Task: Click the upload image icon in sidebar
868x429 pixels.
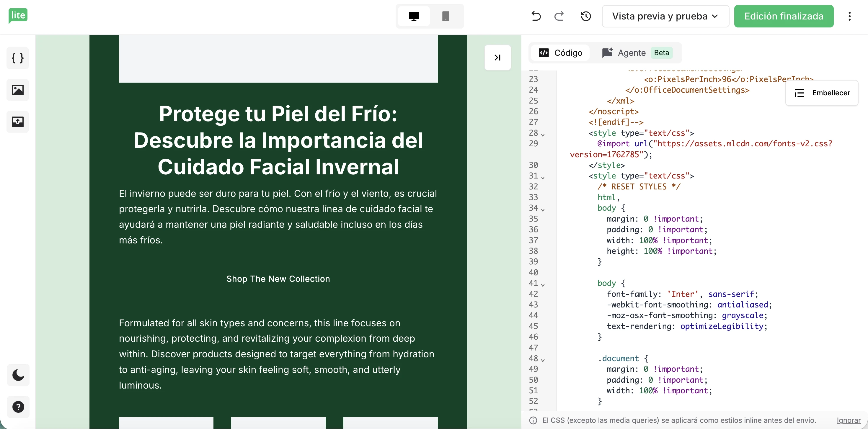Action: [18, 122]
